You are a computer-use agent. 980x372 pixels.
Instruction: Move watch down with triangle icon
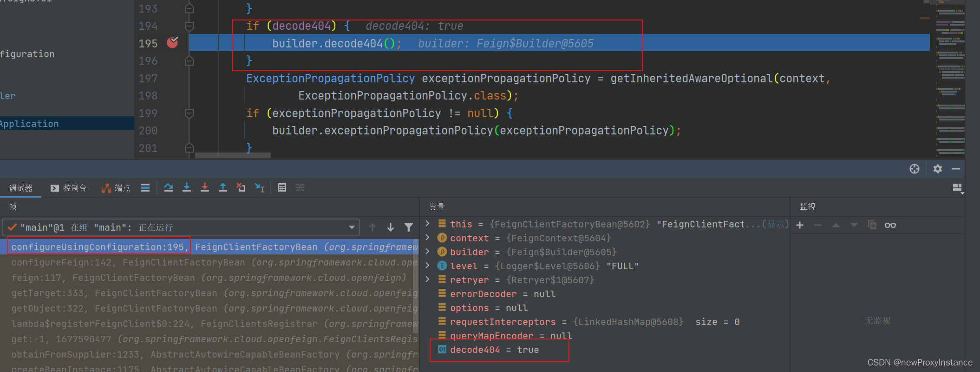(854, 226)
